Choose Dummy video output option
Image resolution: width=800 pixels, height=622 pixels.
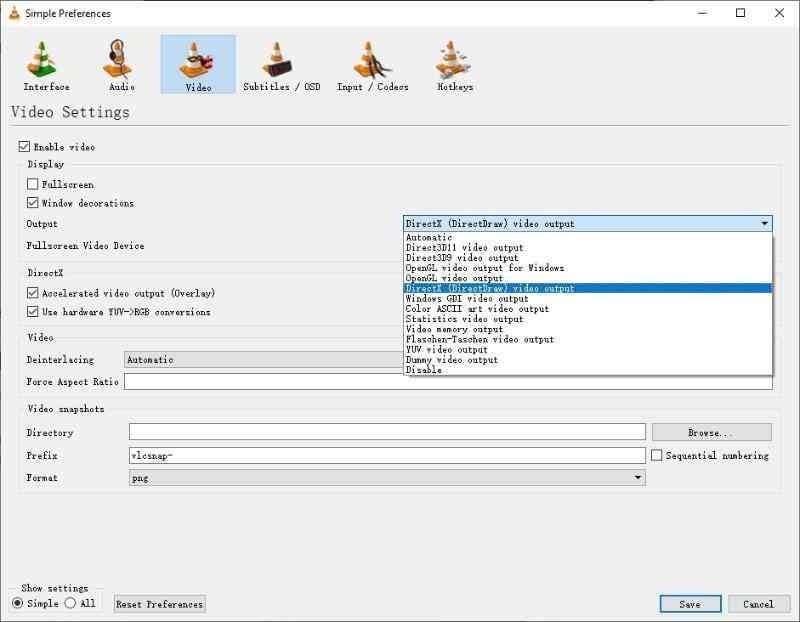coord(588,360)
